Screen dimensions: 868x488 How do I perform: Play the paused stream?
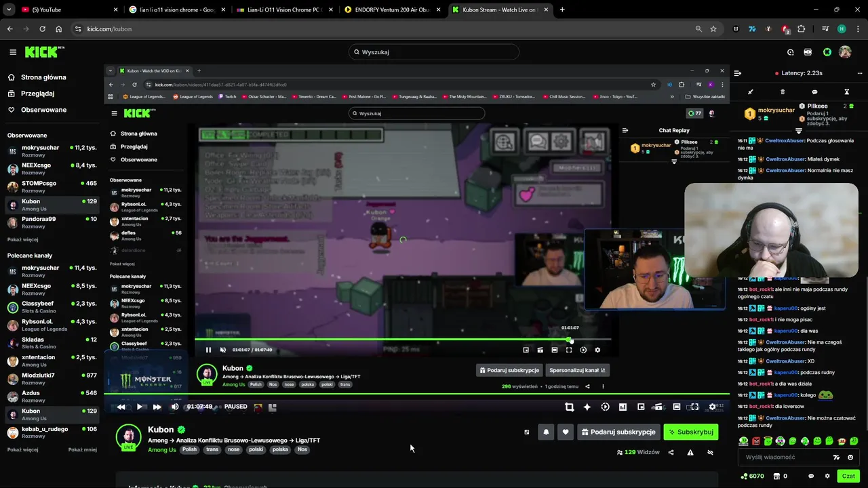click(139, 407)
